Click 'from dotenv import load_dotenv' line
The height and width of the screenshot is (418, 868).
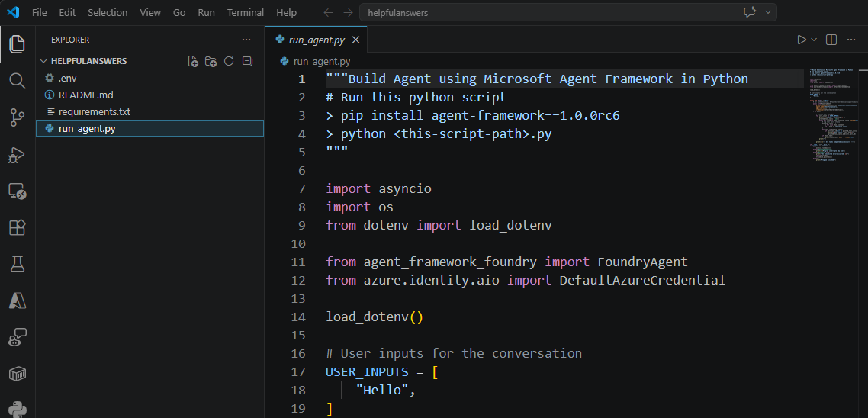439,225
